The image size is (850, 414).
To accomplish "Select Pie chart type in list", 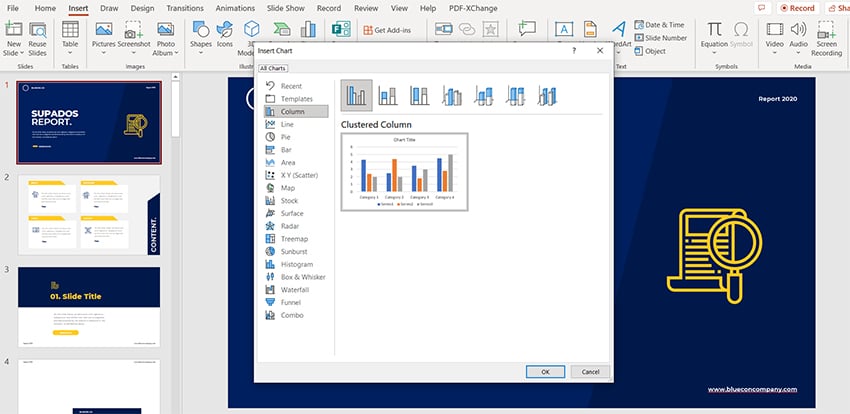I will (287, 137).
